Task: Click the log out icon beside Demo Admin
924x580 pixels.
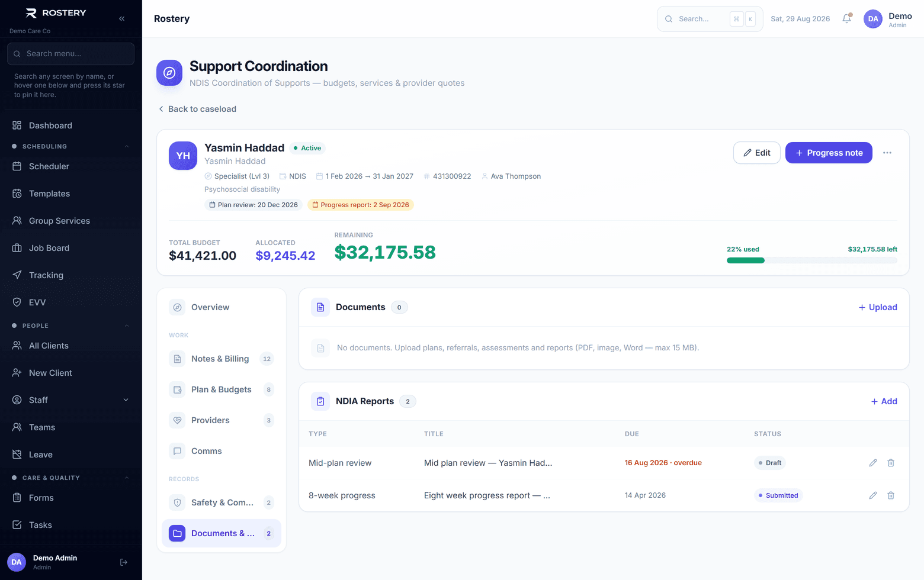Action: 124,562
